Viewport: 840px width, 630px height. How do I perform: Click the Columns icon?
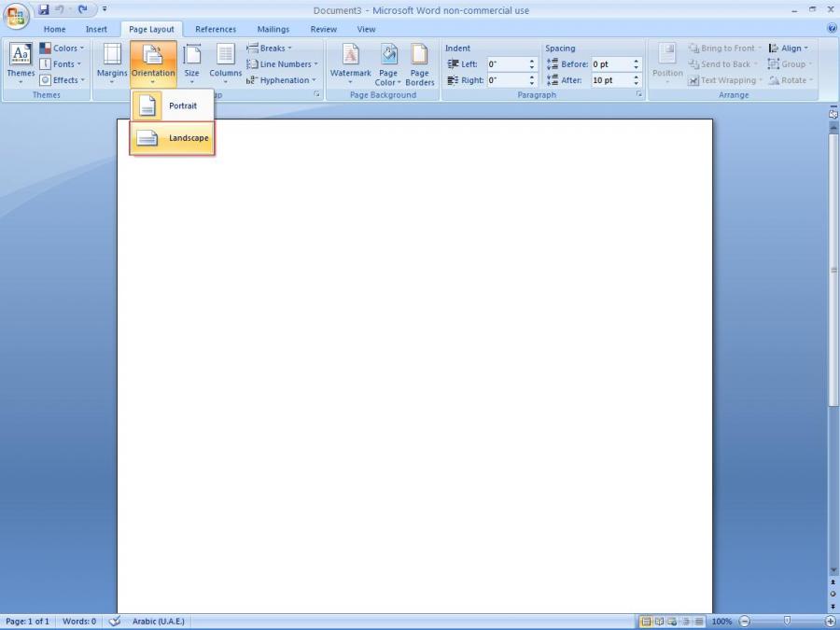pyautogui.click(x=225, y=63)
